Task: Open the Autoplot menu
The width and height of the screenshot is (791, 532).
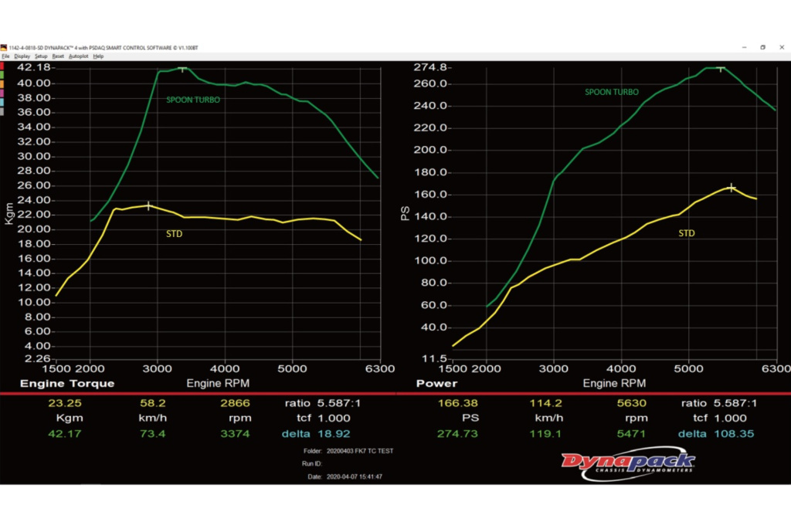Action: point(79,56)
